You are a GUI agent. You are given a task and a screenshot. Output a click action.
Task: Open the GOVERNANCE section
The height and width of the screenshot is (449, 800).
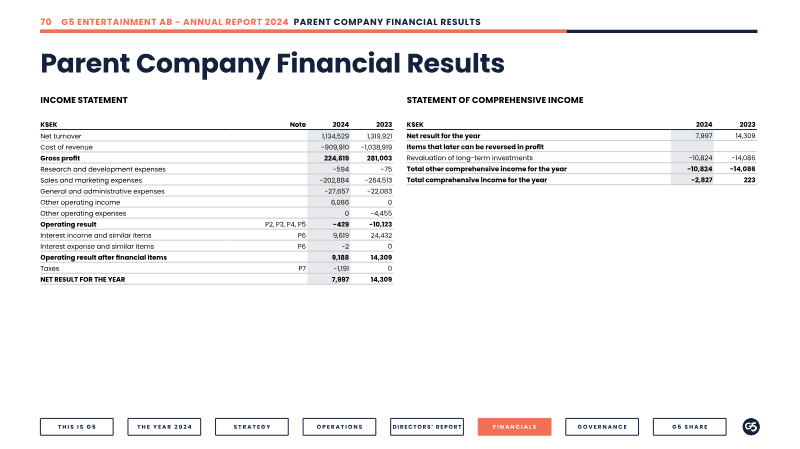(x=602, y=427)
